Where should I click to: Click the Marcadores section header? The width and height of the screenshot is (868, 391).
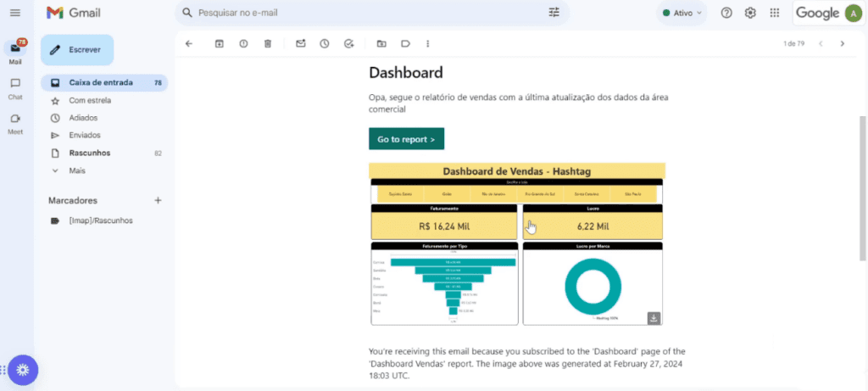pyautogui.click(x=73, y=200)
